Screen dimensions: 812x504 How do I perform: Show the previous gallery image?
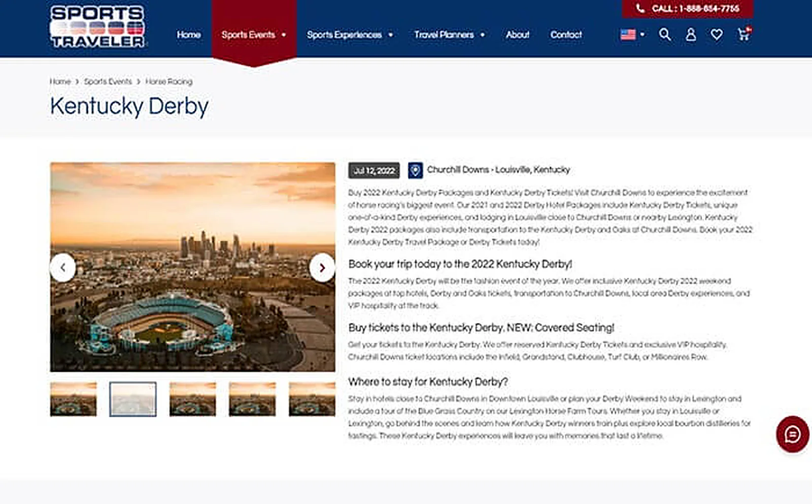tap(63, 267)
